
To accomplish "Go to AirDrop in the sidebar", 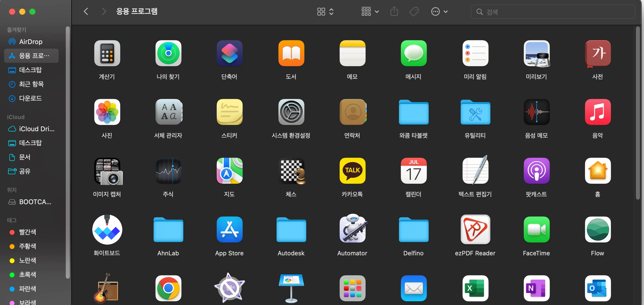I will point(31,42).
